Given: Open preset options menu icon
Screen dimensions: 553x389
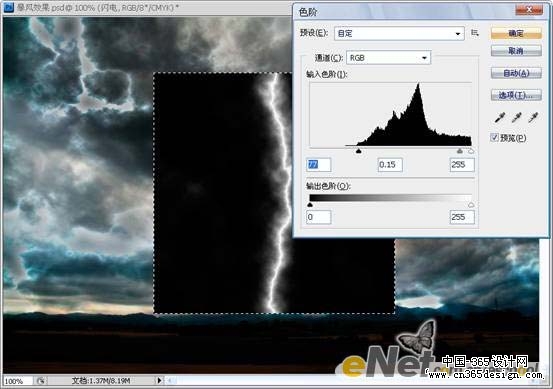Looking at the screenshot, I should coord(475,33).
